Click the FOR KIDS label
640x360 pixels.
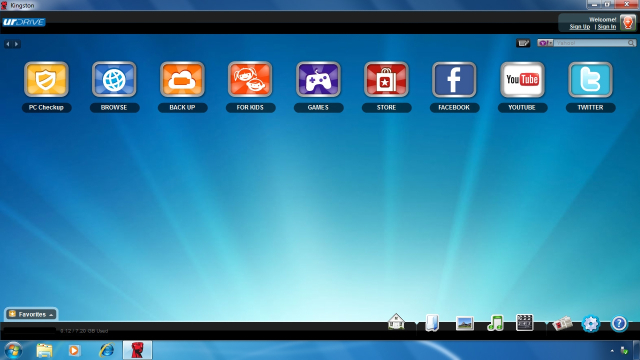(x=250, y=107)
